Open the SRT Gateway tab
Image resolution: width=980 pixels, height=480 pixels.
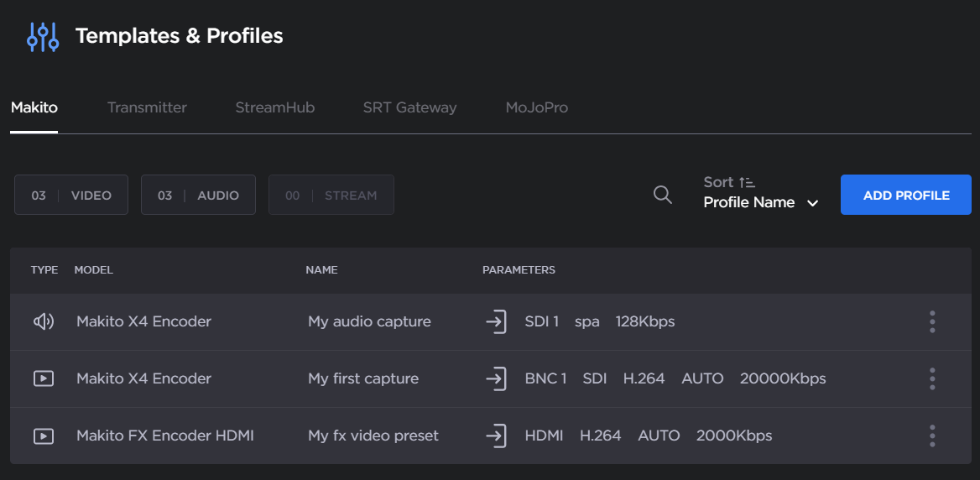(x=409, y=107)
